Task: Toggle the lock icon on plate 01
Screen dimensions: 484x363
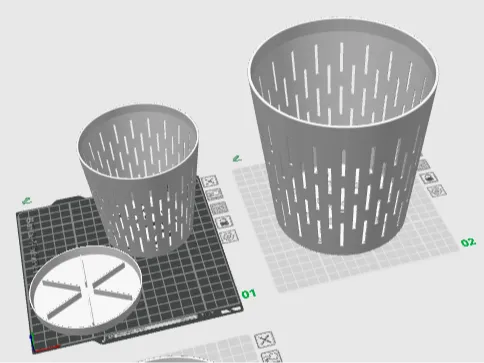Action: tap(224, 221)
